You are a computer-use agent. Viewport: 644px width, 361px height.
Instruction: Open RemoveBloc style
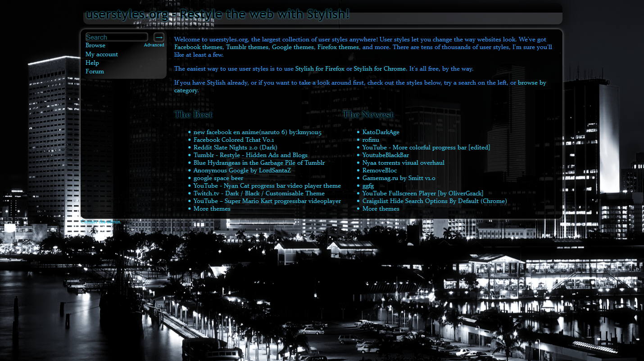click(x=380, y=171)
